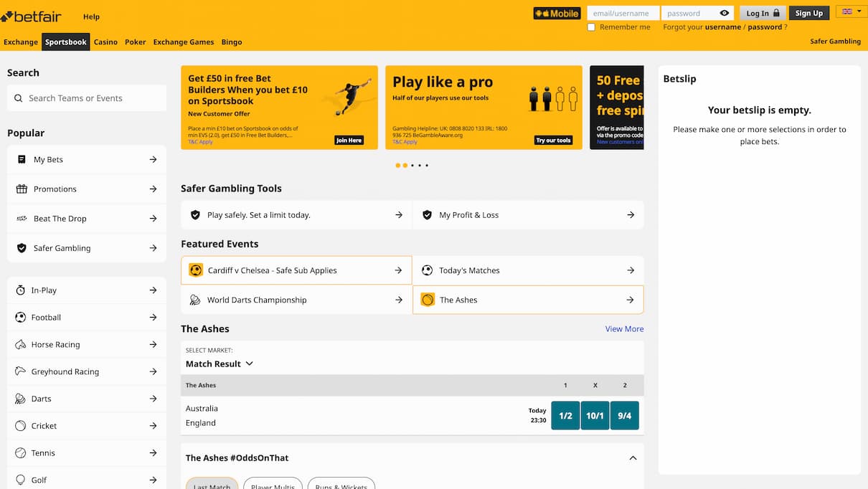Check the Remember me checkbox
The image size is (868, 489).
pos(591,27)
